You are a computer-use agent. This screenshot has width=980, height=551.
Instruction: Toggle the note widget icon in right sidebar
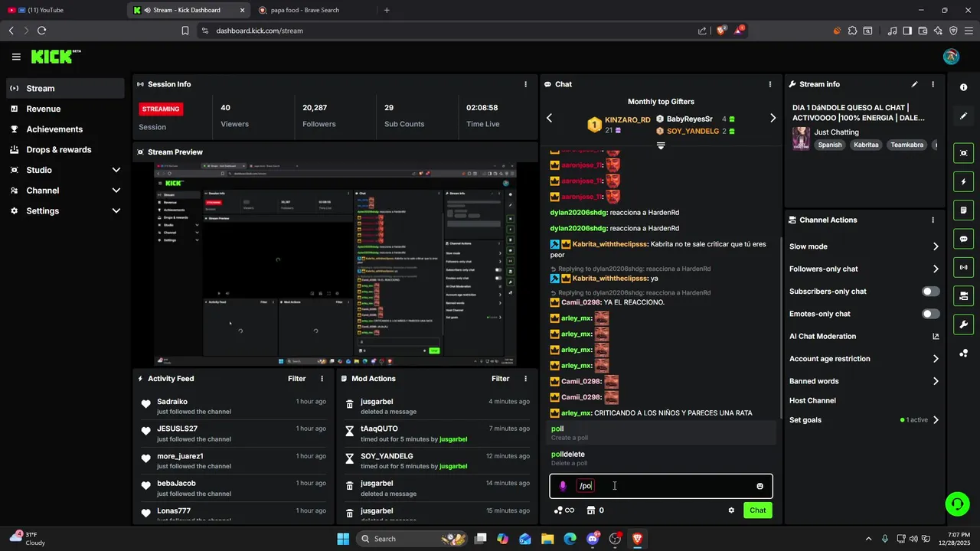click(963, 210)
